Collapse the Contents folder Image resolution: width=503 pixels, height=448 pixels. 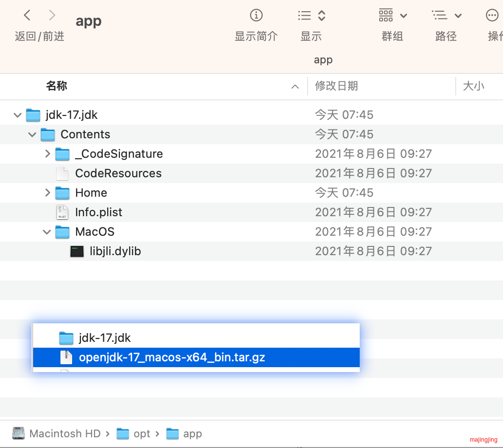(32, 134)
